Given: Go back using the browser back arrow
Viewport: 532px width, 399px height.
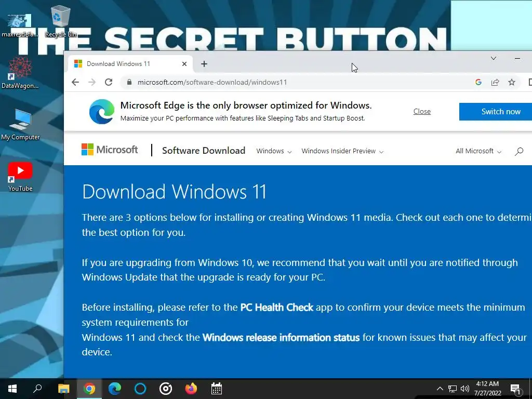Looking at the screenshot, I should click(75, 82).
